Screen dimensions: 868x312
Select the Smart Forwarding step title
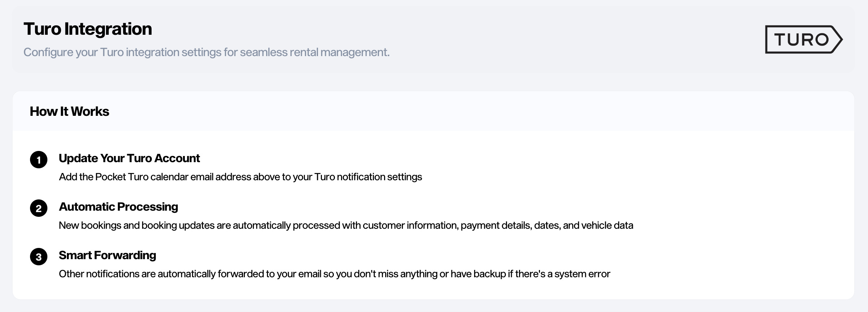click(x=107, y=255)
